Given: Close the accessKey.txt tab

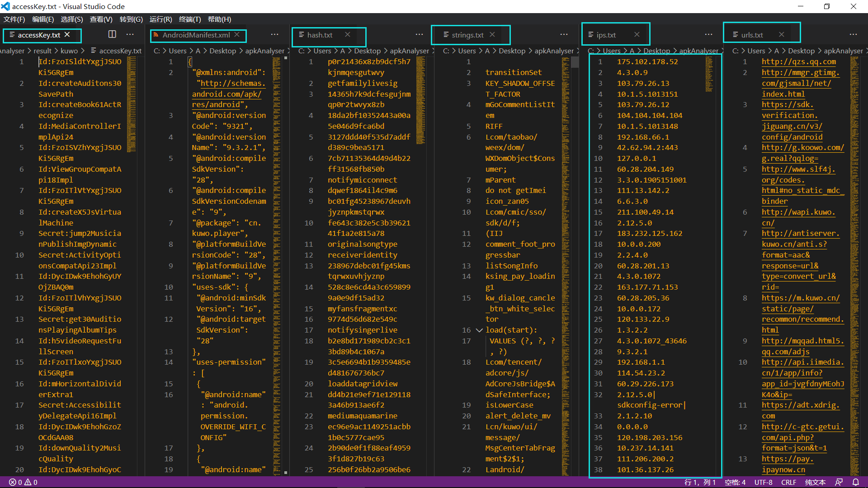Looking at the screenshot, I should tap(67, 35).
